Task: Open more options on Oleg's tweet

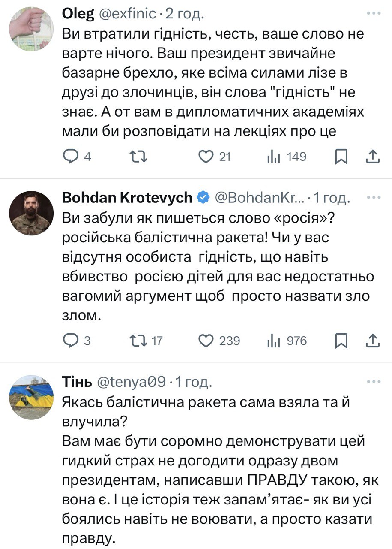Action: [374, 14]
